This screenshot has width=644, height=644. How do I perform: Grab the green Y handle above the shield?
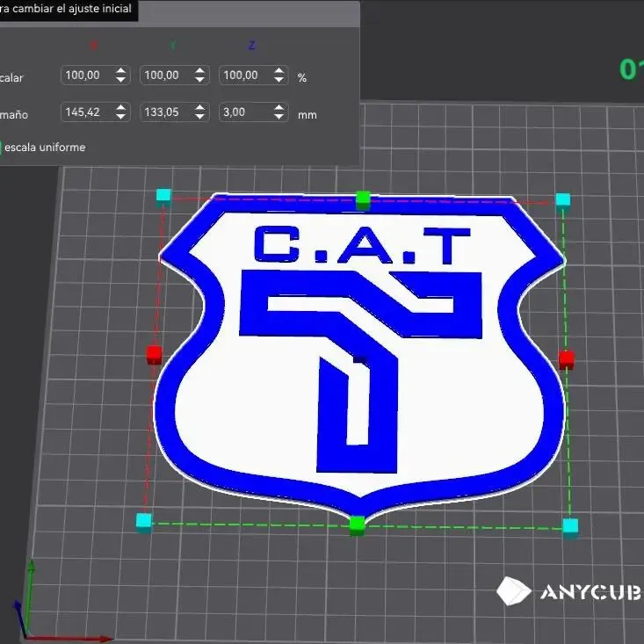point(363,200)
